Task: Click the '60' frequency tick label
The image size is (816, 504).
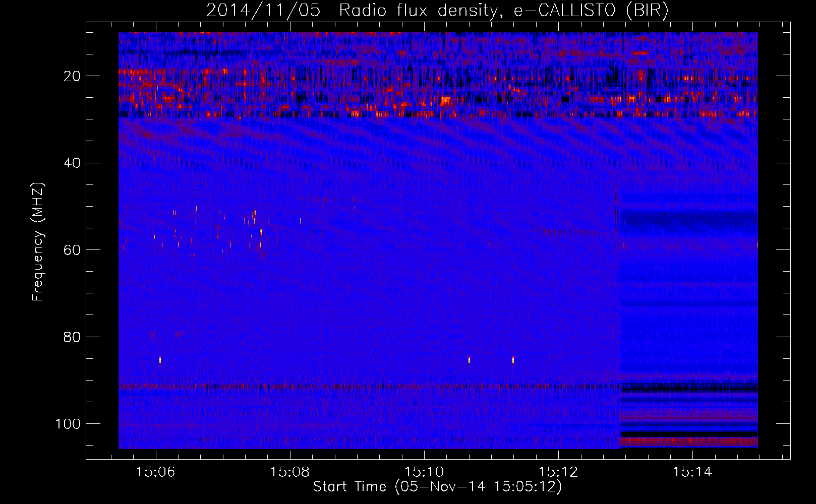Action: 72,250
